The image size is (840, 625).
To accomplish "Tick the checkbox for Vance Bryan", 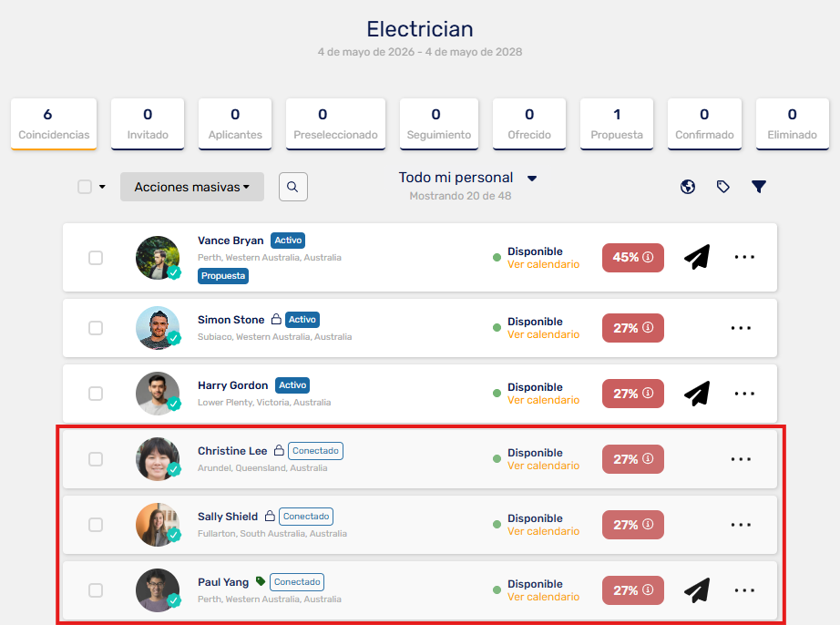I will tap(96, 258).
